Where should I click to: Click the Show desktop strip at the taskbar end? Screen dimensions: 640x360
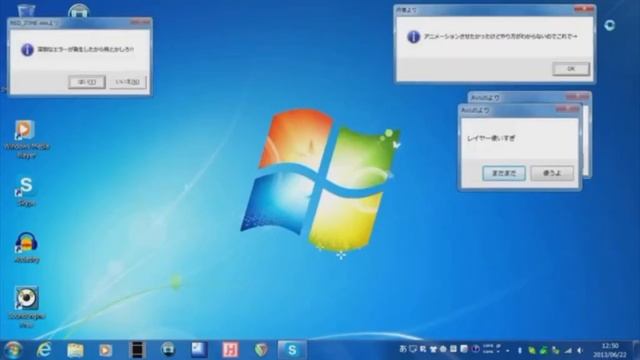point(636,350)
